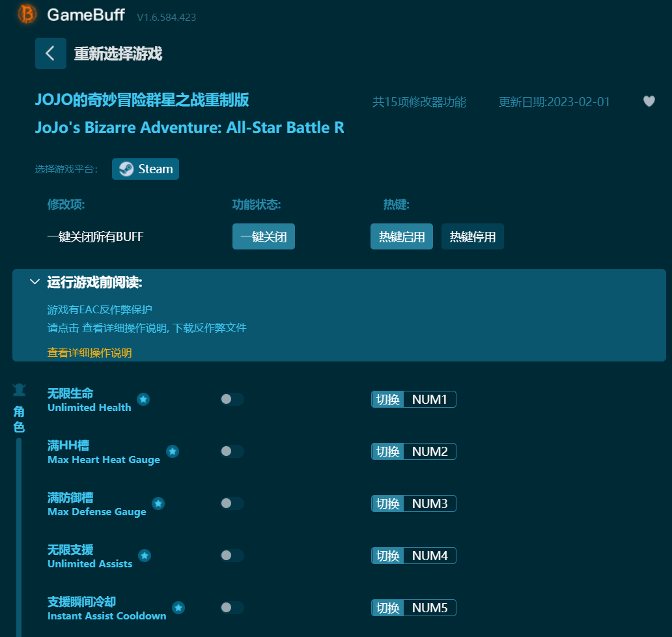672x637 pixels.
Task: Click star icon beside Unlimited Health
Action: coord(143,399)
